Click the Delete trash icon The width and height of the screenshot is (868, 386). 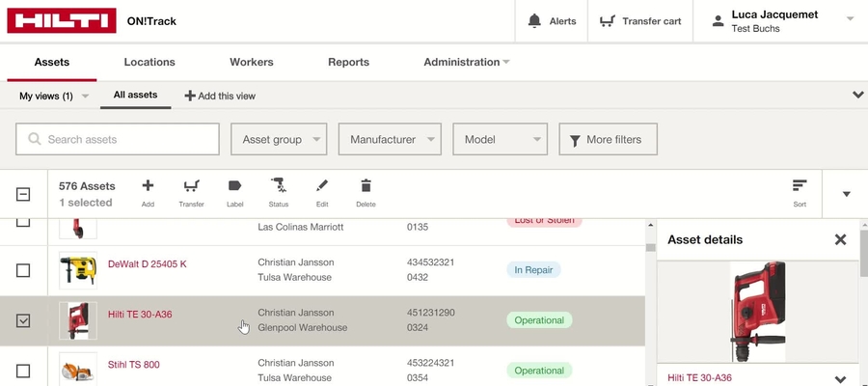[366, 185]
